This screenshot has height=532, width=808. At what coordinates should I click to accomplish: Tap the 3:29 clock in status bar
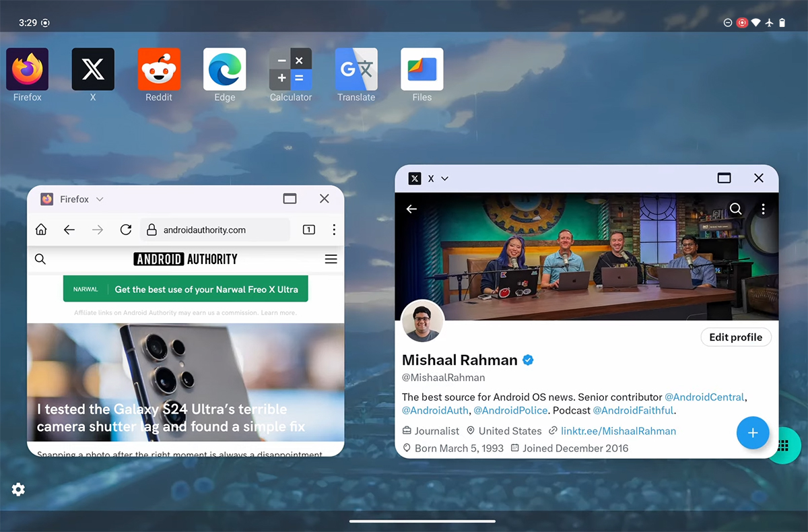coord(28,22)
